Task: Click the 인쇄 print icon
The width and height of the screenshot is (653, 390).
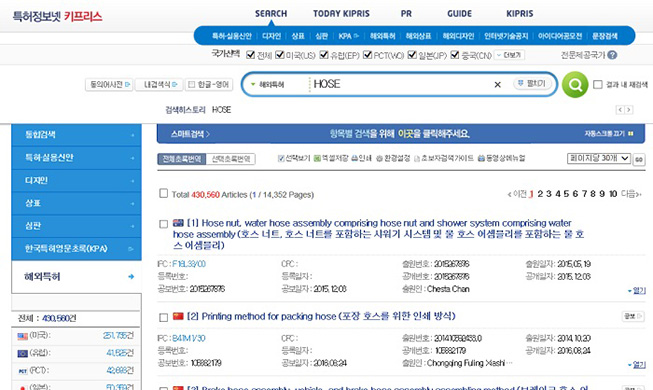Action: click(x=354, y=158)
